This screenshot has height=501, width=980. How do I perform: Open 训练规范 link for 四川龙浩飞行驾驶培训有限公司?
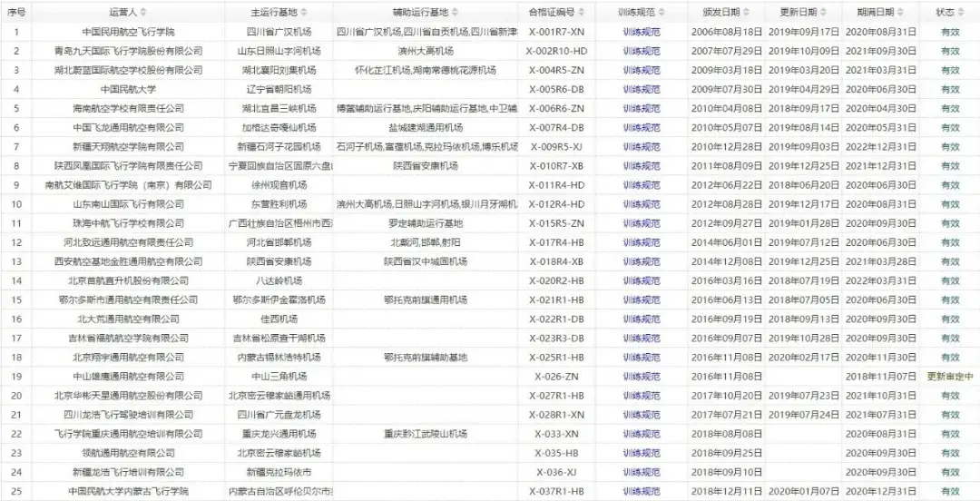click(x=642, y=415)
